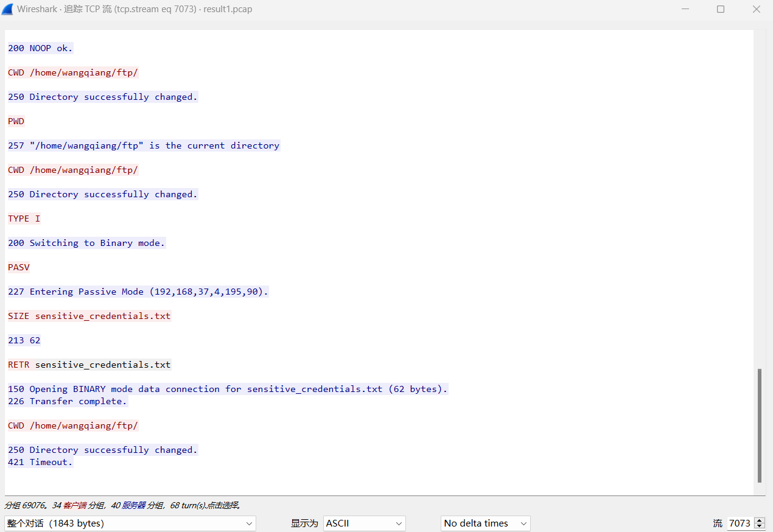Viewport: 773px width, 532px height.
Task: Click the 显示为 label
Action: click(x=304, y=523)
